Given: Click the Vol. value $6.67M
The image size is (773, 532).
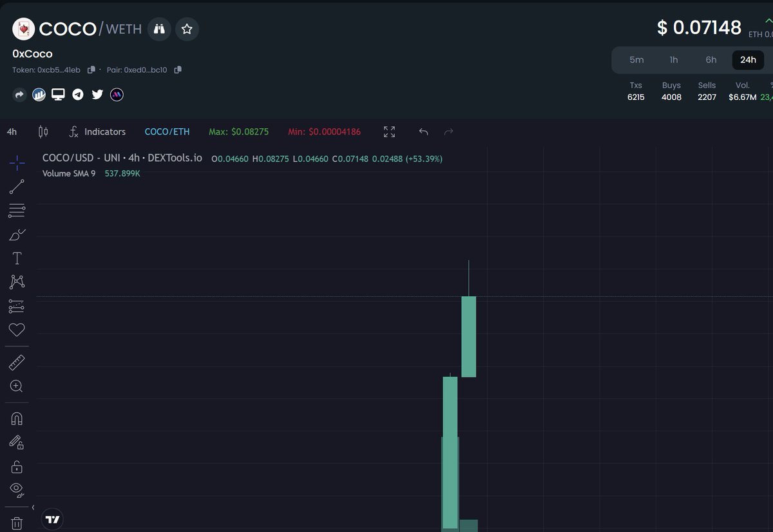Looking at the screenshot, I should click(742, 97).
